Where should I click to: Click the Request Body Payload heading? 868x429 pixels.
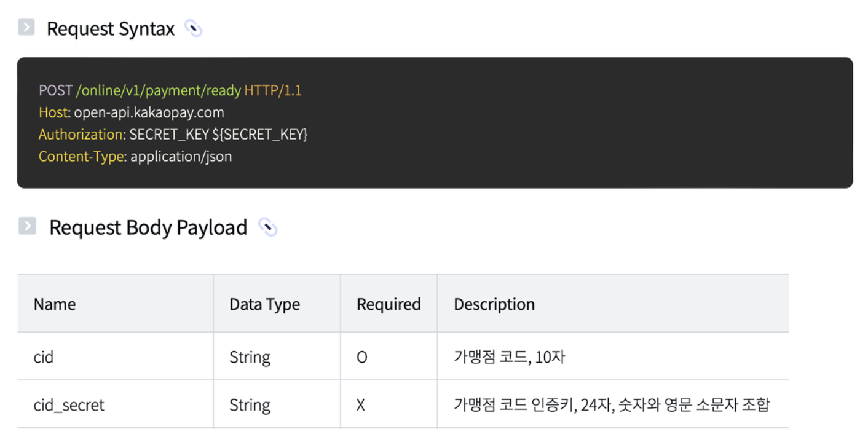148,227
